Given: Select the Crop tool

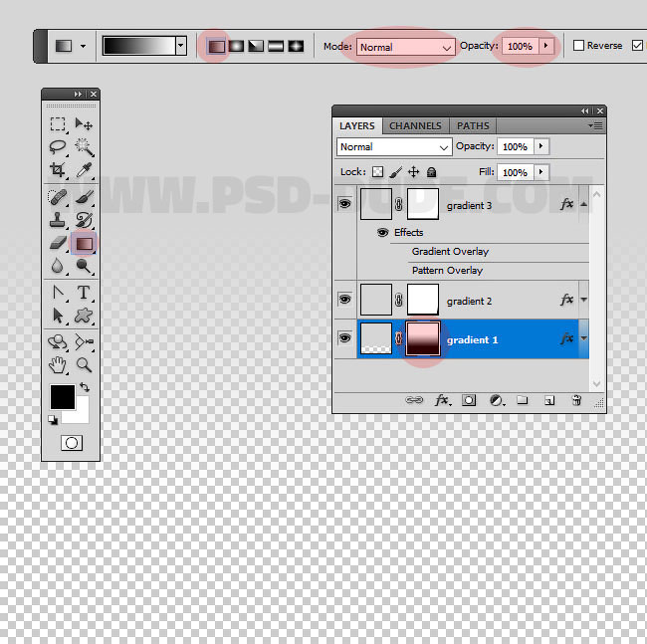Looking at the screenshot, I should coord(58,169).
